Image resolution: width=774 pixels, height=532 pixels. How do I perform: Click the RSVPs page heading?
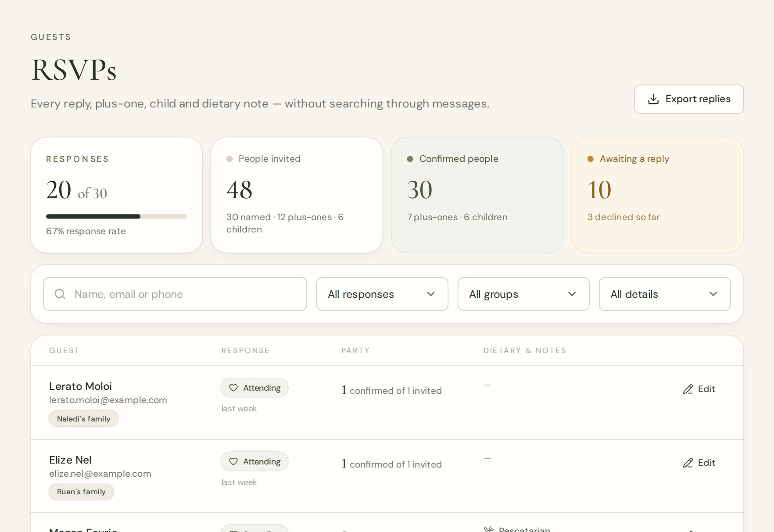74,70
